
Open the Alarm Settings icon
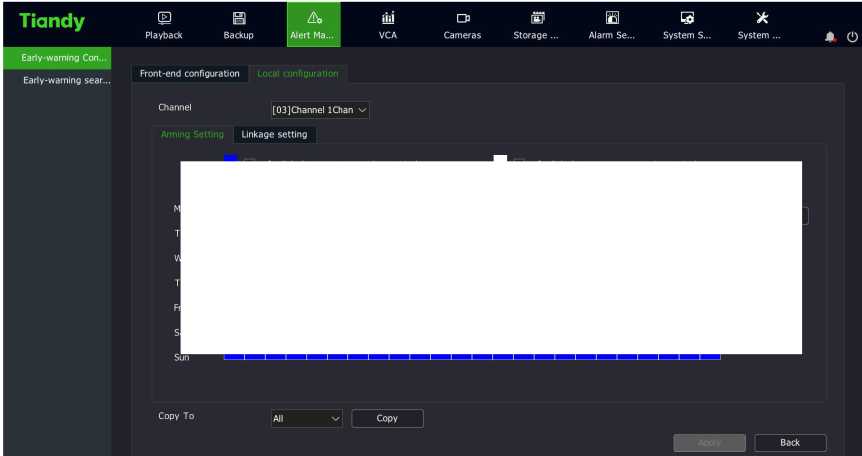612,18
